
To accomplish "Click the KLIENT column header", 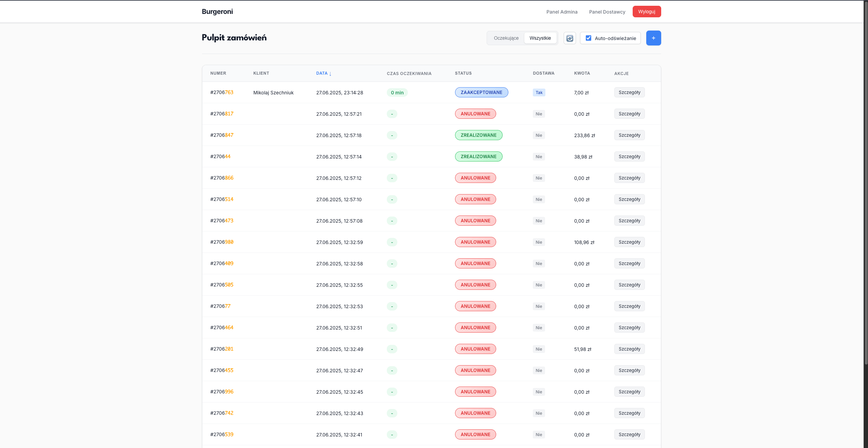I will pos(261,73).
